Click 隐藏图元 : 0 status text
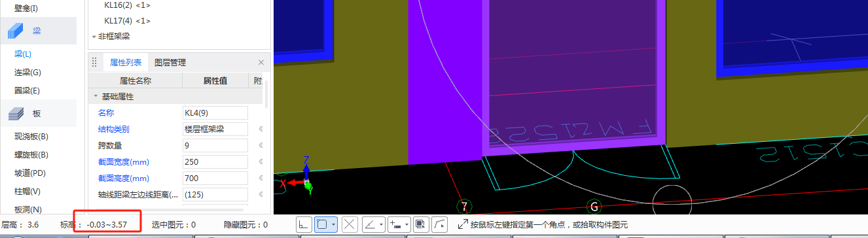The height and width of the screenshot is (238, 868). (245, 225)
